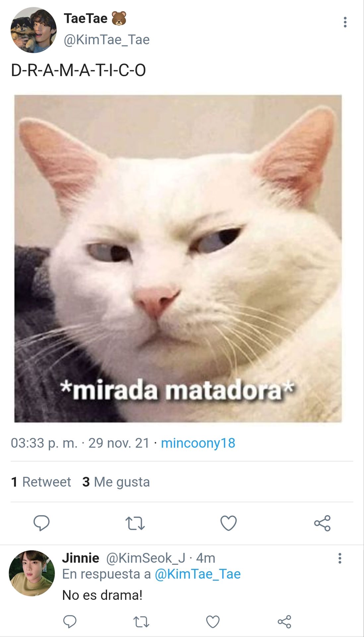Image resolution: width=364 pixels, height=637 pixels.
Task: Share Jinnie's reply
Action: pos(284,621)
